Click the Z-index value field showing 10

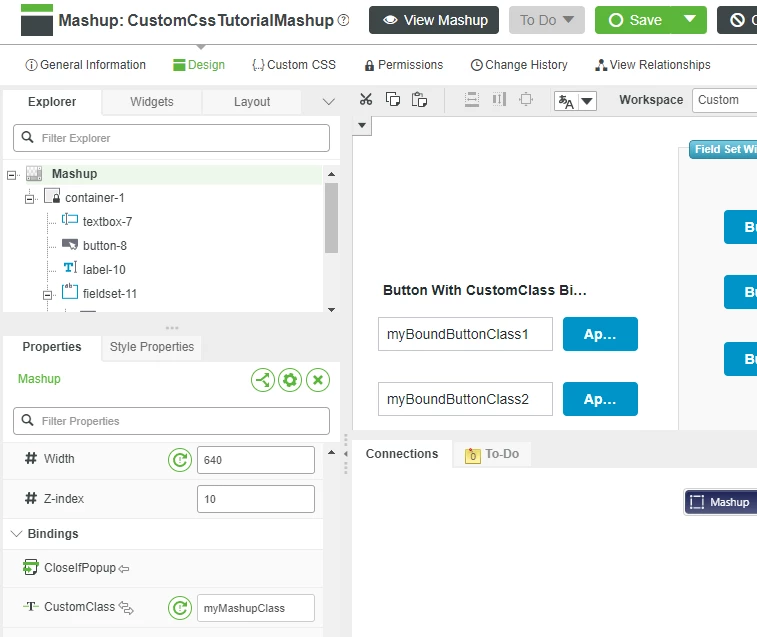(x=256, y=499)
